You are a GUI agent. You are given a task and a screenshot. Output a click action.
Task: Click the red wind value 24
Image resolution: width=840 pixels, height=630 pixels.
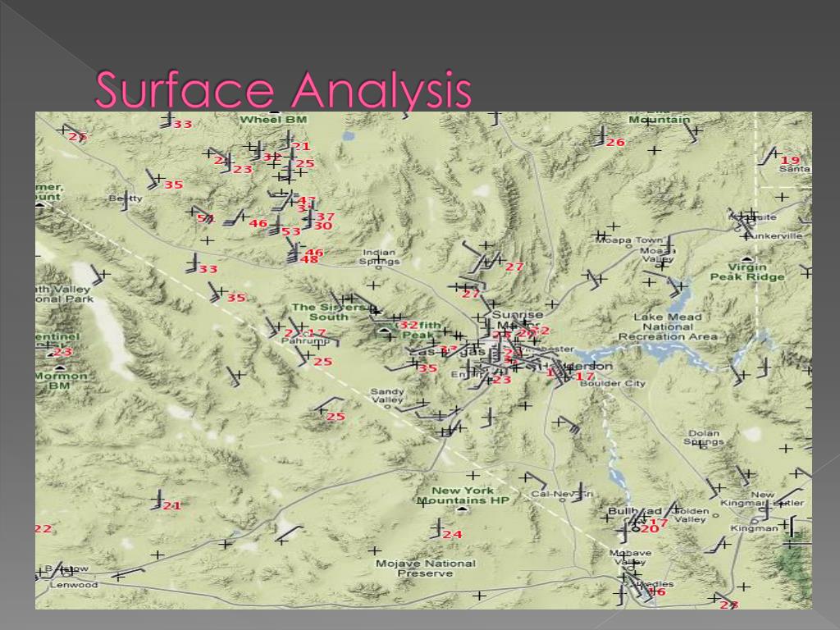(452, 534)
